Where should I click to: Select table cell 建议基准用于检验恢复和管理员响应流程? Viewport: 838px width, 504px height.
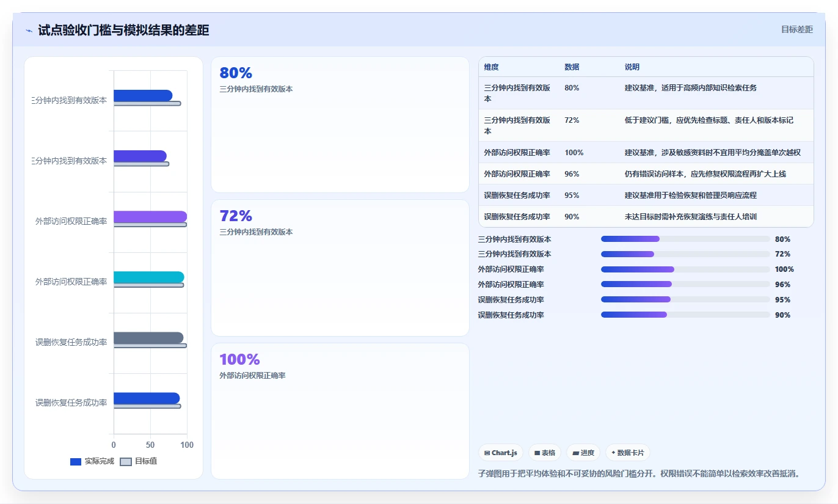point(690,195)
